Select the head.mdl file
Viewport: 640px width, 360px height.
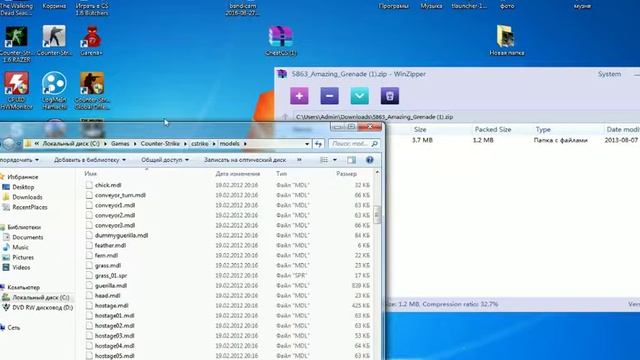click(x=107, y=296)
